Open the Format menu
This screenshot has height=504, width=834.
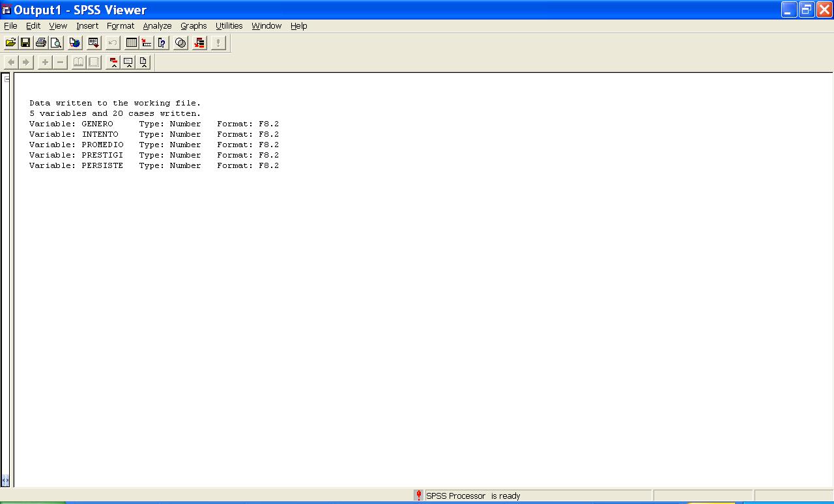121,26
